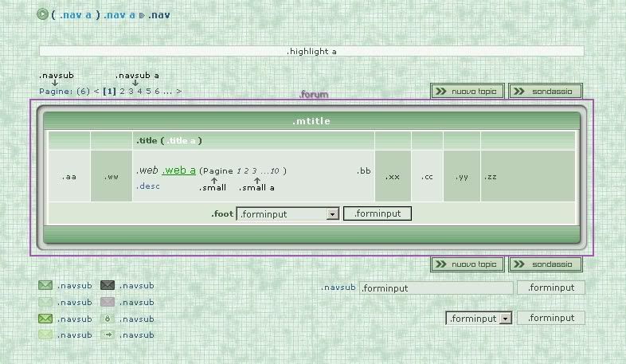Screen dimensions: 626x364
Task: Click the green round arrow navigation icon
Action: [x=42, y=14]
